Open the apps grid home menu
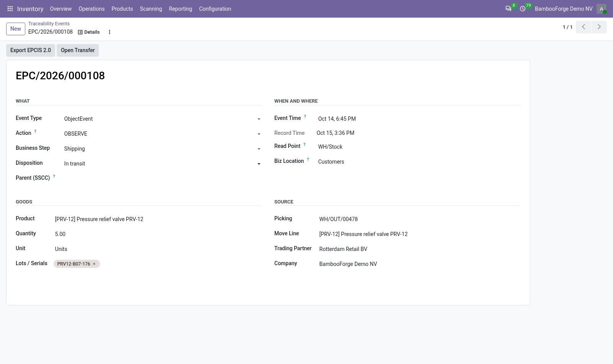The width and height of the screenshot is (613, 364). 10,9
